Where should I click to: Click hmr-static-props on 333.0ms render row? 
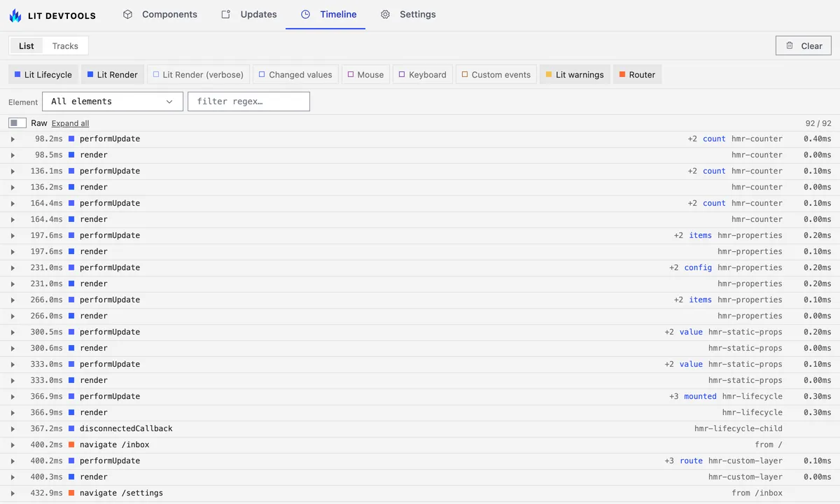point(745,380)
